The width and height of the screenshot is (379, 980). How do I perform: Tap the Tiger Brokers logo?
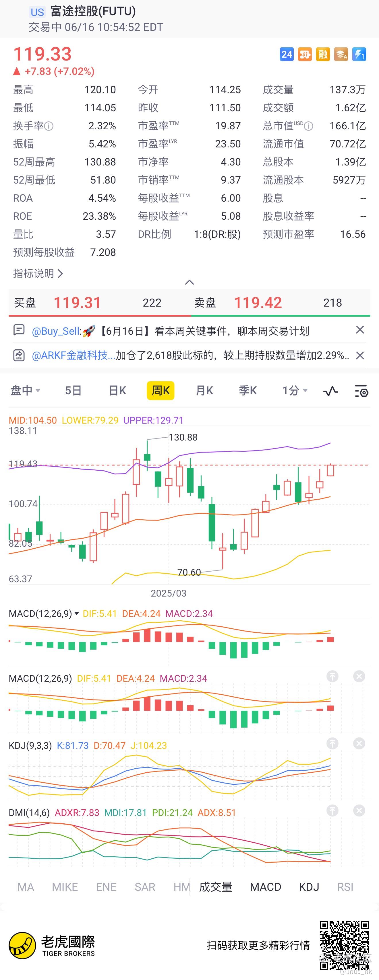(52, 945)
